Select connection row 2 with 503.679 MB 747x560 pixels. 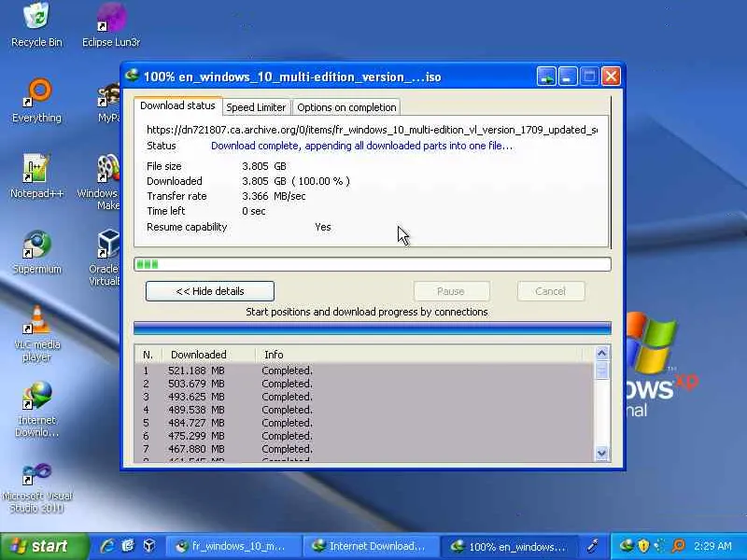click(364, 384)
